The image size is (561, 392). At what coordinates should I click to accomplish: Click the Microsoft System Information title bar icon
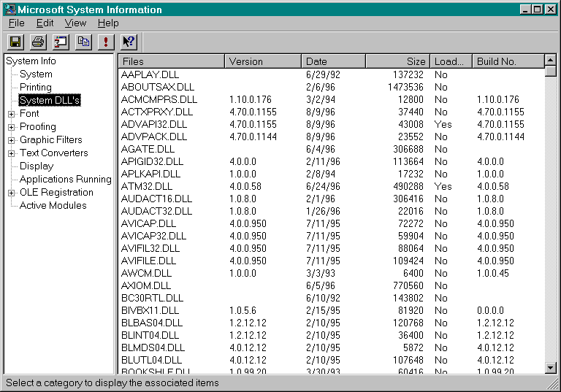(9, 9)
